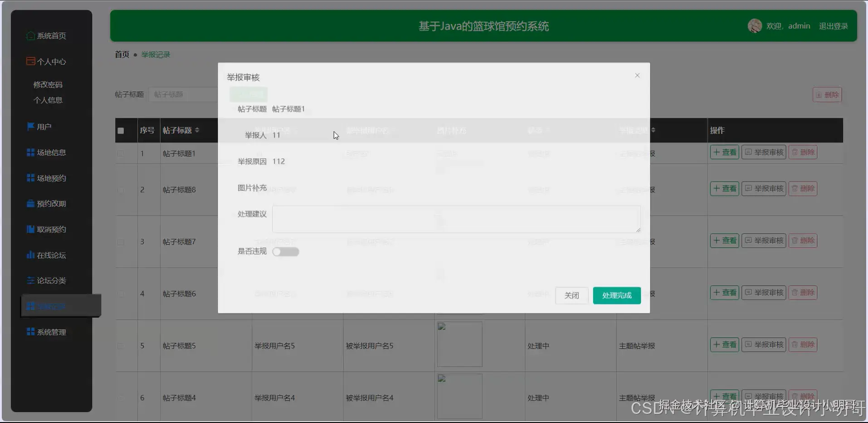Click inside the 处理建议 text area
The image size is (868, 423).
(x=455, y=219)
